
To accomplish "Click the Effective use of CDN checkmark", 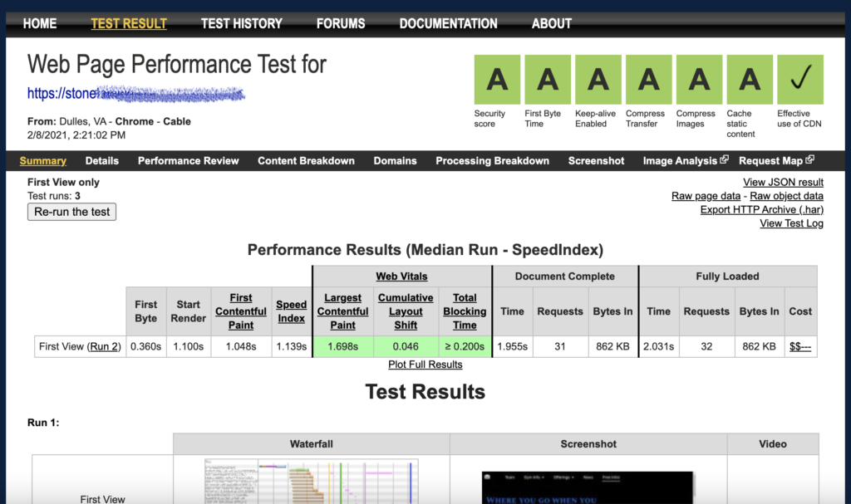I will [800, 79].
